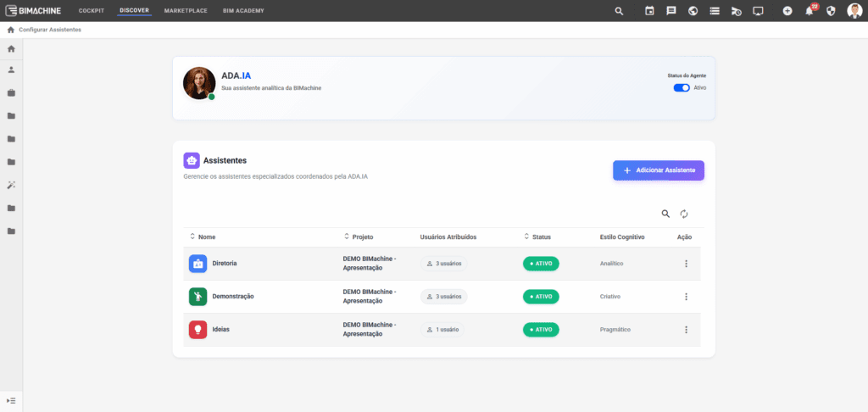Open the chat messages icon
The width and height of the screenshot is (868, 412).
(671, 11)
